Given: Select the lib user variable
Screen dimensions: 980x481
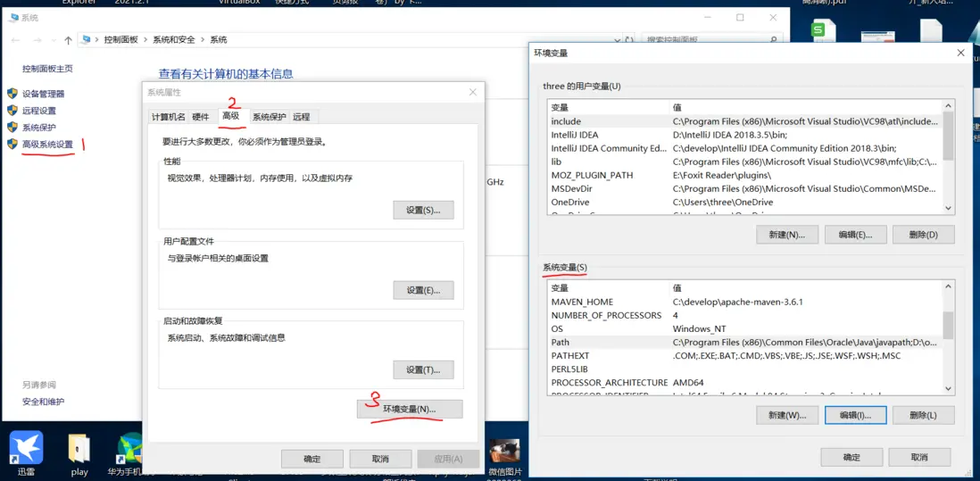Looking at the screenshot, I should (745, 162).
